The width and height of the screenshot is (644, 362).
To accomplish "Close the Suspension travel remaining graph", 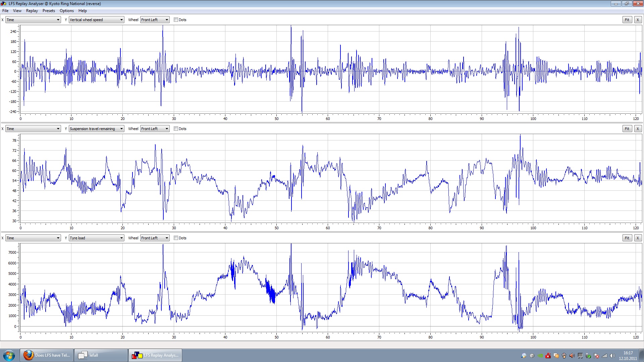I will pos(638,129).
